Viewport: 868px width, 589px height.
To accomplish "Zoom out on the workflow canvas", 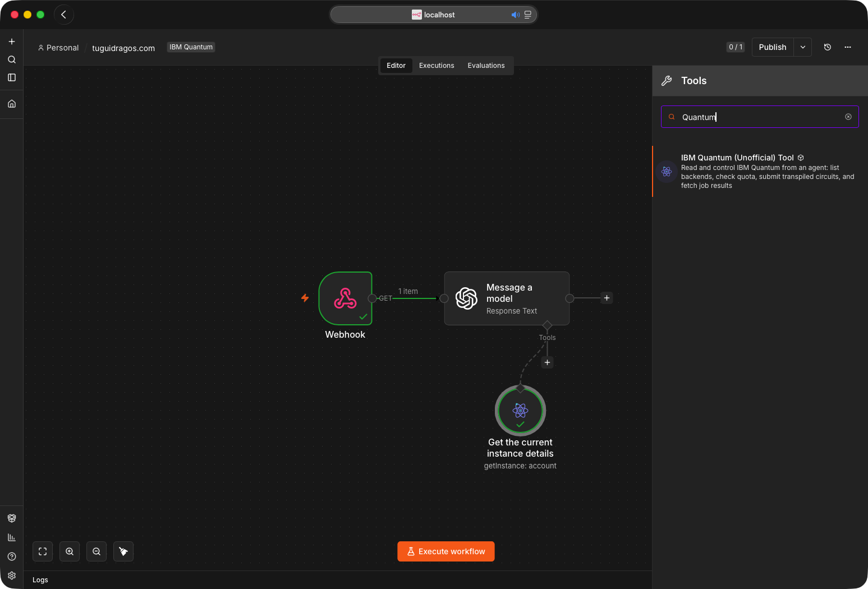I will [x=97, y=551].
